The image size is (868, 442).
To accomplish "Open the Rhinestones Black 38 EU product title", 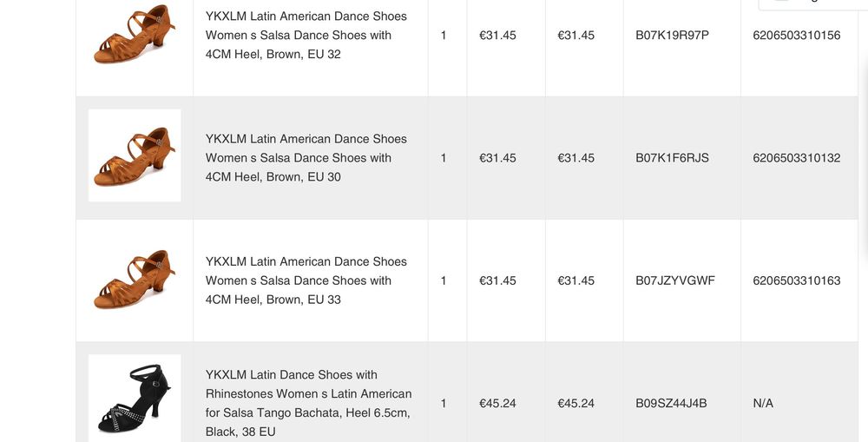I will (308, 403).
